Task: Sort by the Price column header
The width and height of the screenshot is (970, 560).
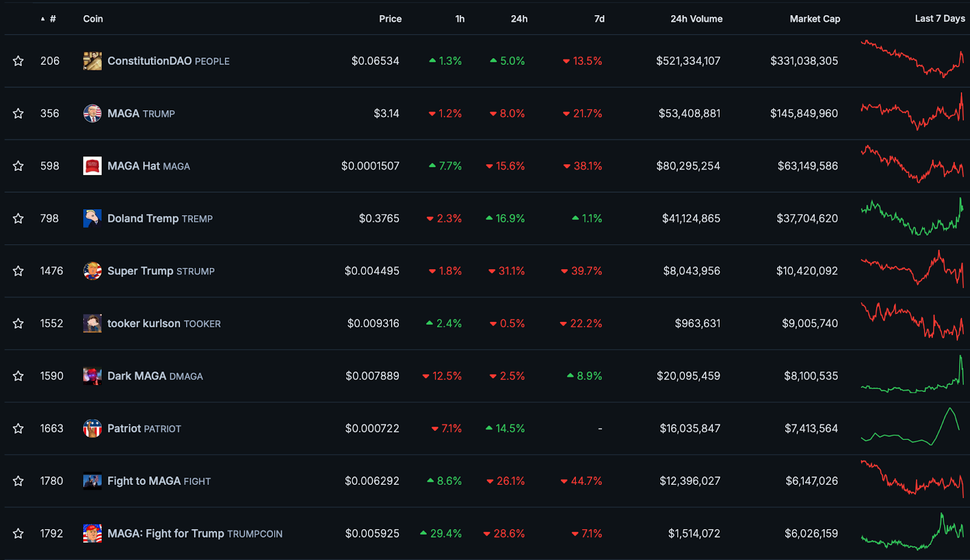Action: 390,19
